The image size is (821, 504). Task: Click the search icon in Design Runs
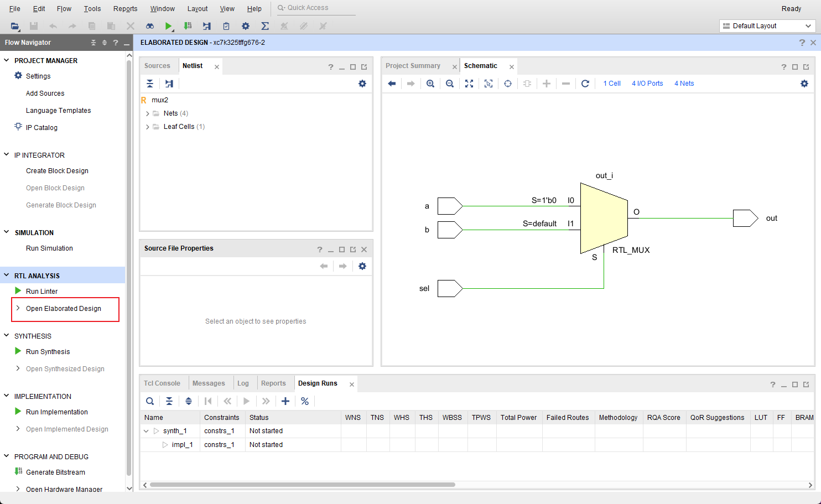(x=150, y=401)
